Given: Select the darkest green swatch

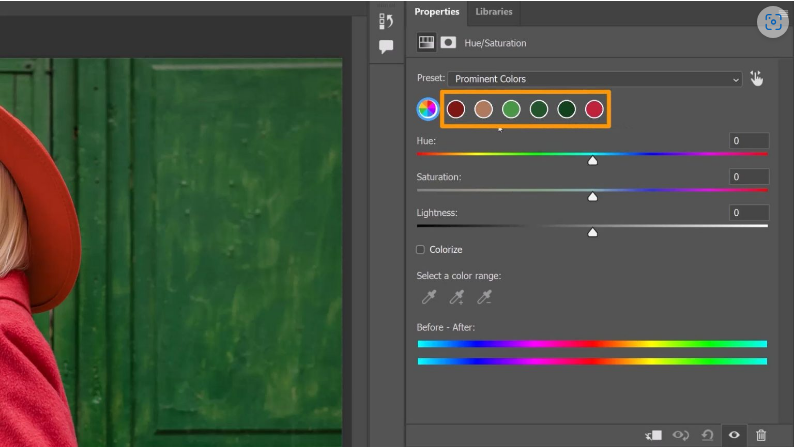Looking at the screenshot, I should pos(566,109).
